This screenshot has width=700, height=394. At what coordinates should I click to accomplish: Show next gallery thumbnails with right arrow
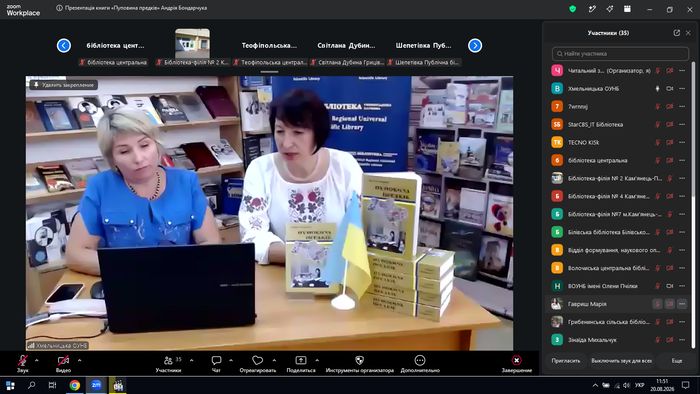pos(475,46)
